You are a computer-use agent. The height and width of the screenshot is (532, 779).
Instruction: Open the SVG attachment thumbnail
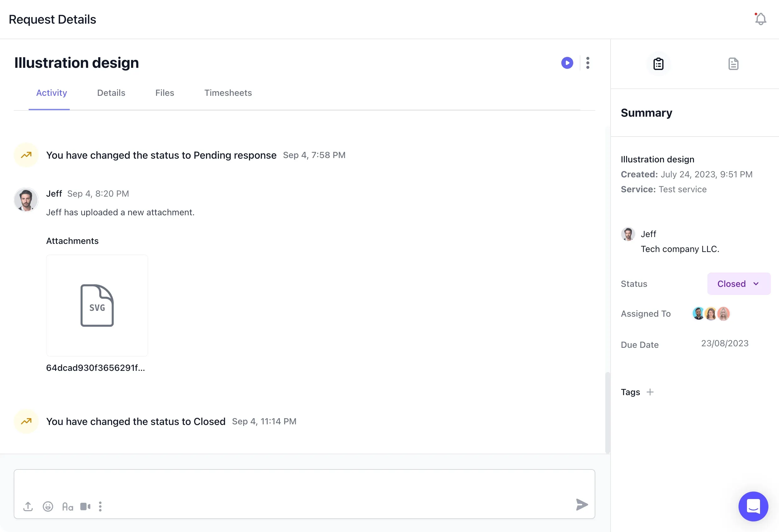[x=97, y=305]
